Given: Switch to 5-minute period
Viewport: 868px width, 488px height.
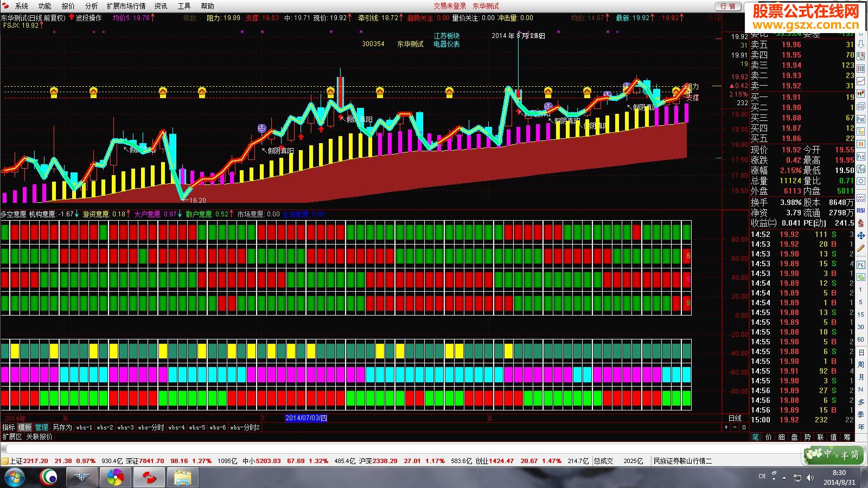Looking at the screenshot, I should [x=860, y=303].
